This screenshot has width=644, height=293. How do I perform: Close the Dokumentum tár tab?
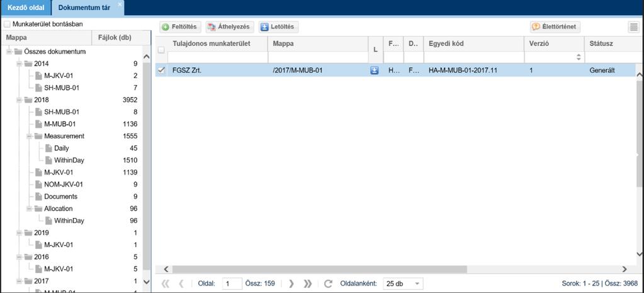(120, 4)
